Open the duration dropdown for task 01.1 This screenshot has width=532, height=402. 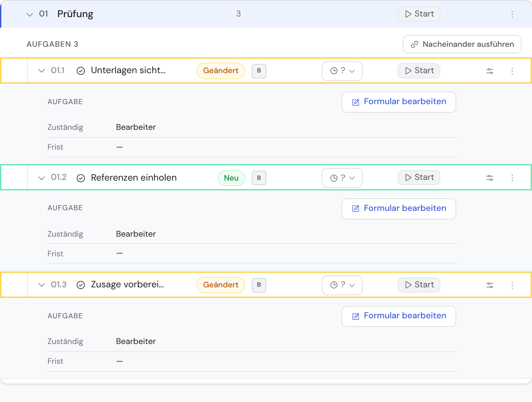point(342,71)
